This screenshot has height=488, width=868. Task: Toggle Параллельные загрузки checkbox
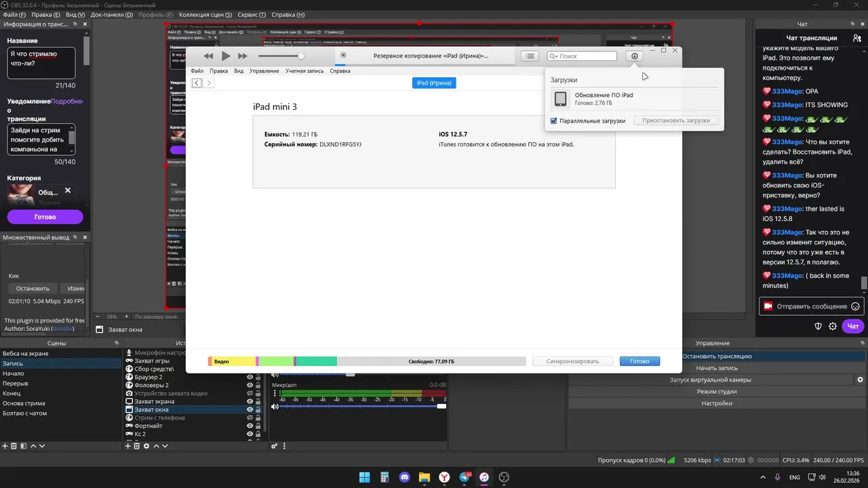[x=554, y=121]
